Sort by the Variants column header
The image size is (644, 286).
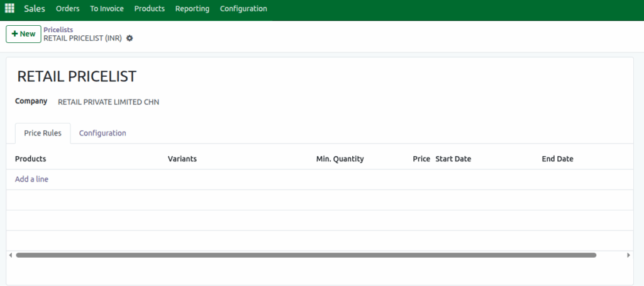tap(182, 159)
